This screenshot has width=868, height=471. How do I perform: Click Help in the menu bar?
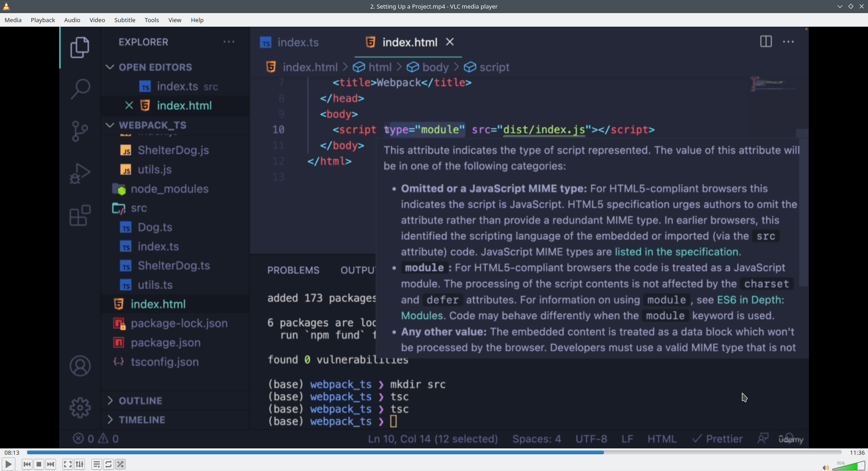click(197, 20)
